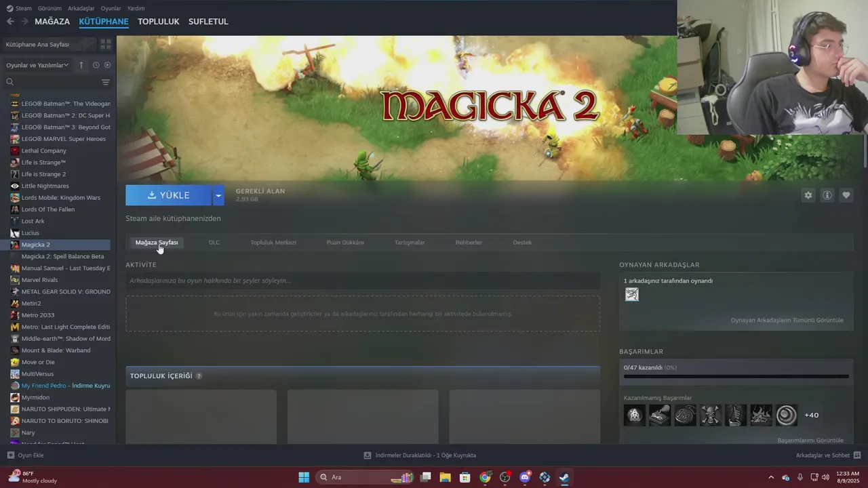Show the +40 remaining achievements

811,415
